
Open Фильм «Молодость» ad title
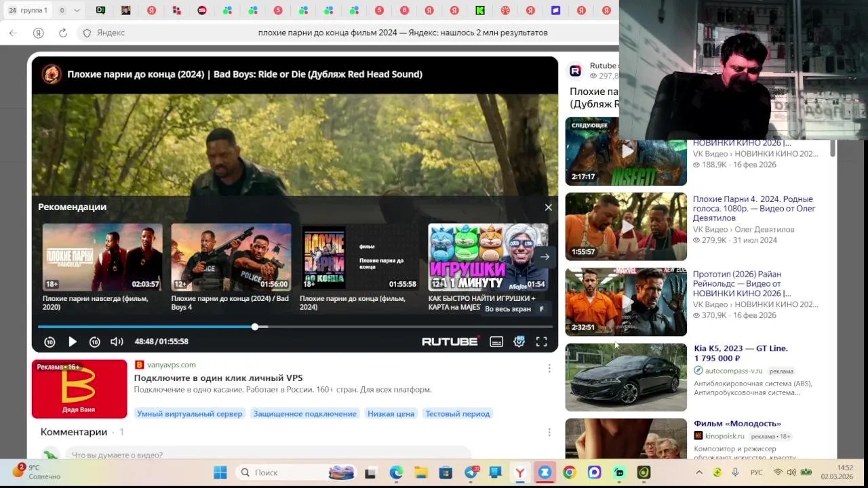(738, 424)
